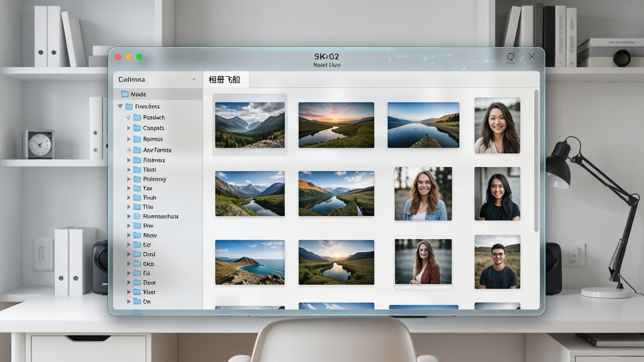
Task: Open the Bov folder icon
Action: click(x=137, y=226)
